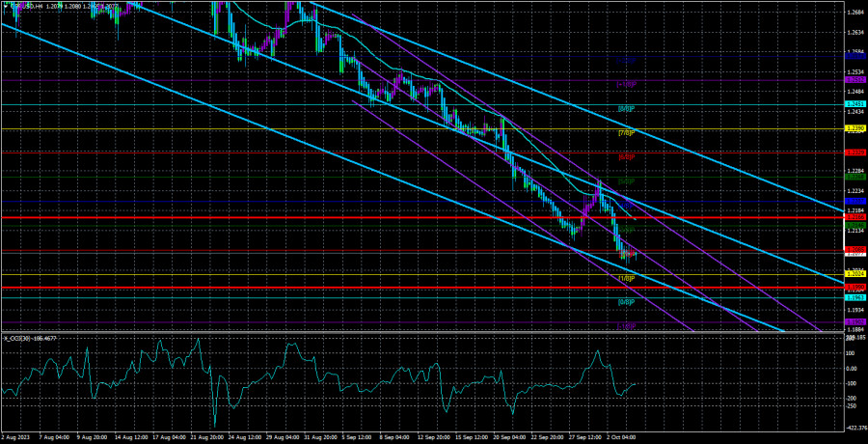Screen dimensions: 868x444
Task: Select the 1.2329 red price tag
Action: [854, 152]
